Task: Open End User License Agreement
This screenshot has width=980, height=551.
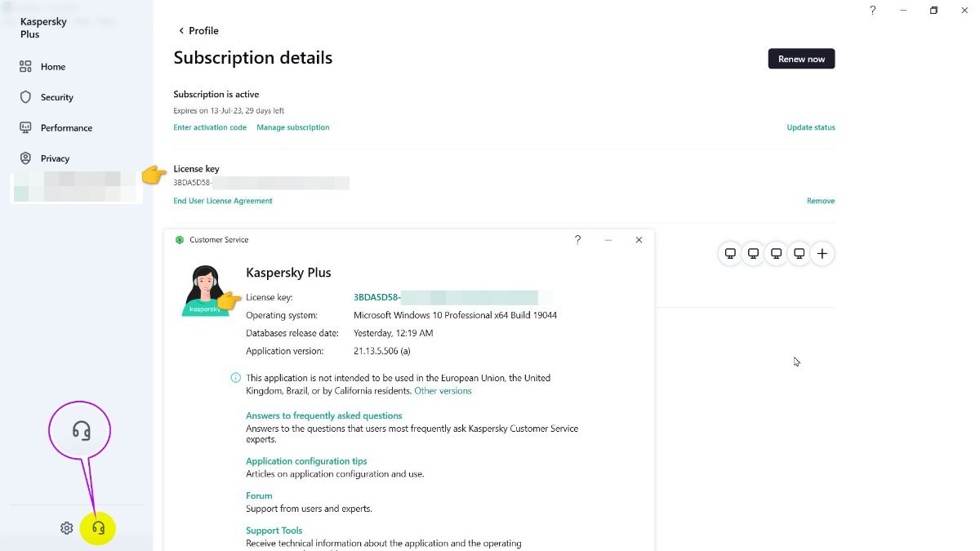Action: (223, 201)
